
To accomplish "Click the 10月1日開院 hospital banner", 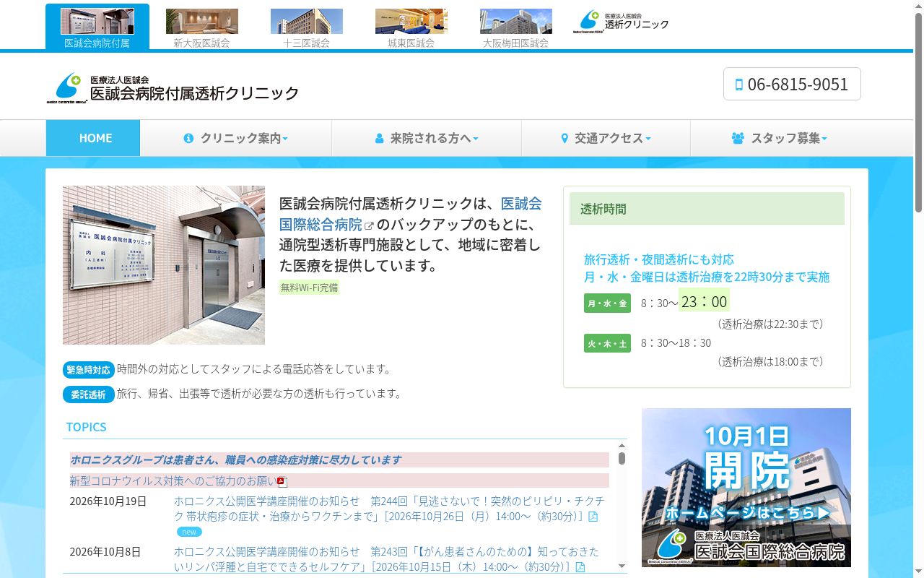I will coord(746,488).
